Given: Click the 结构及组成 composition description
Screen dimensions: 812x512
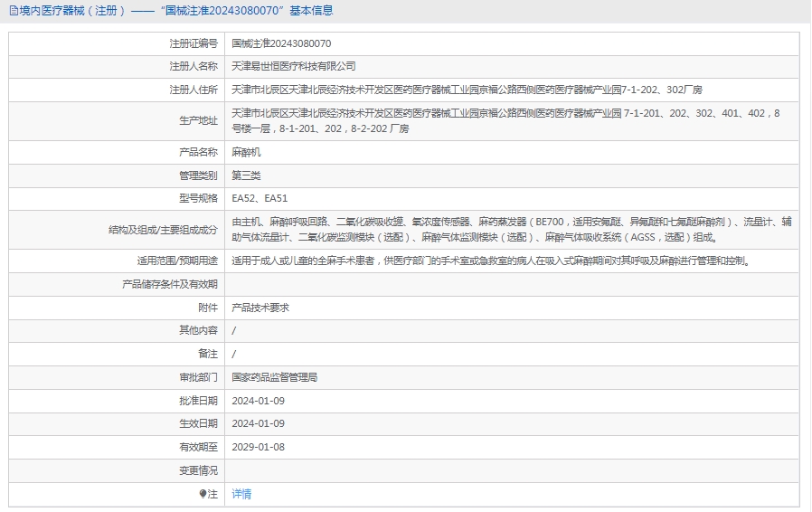Looking at the screenshot, I should pyautogui.click(x=512, y=230).
